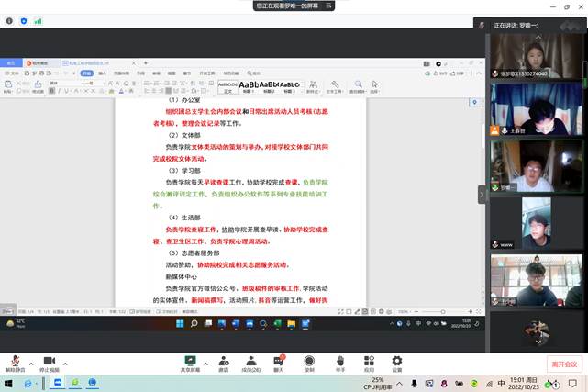This screenshot has width=588, height=392.
Task: Apply the Heading 3 (标题 3) style
Action: 289,87
